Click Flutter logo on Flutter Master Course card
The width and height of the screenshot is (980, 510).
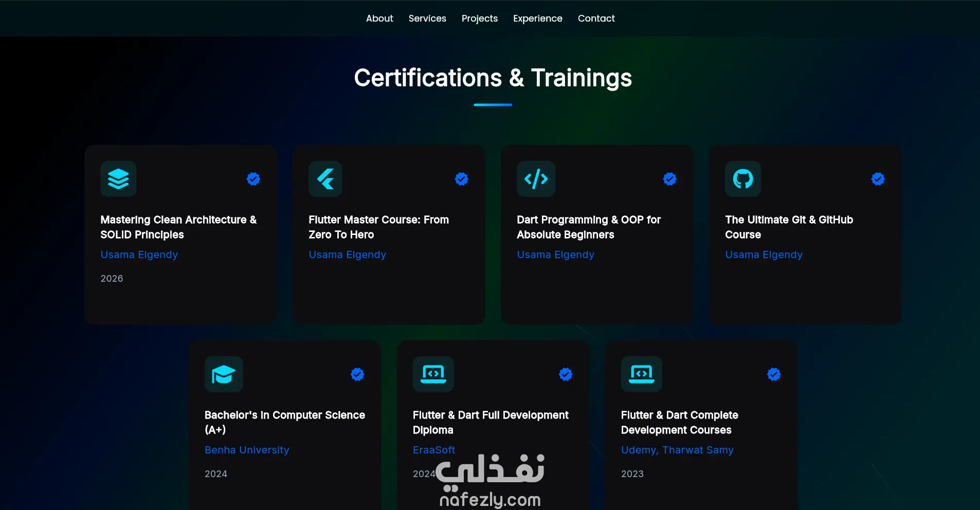coord(325,179)
